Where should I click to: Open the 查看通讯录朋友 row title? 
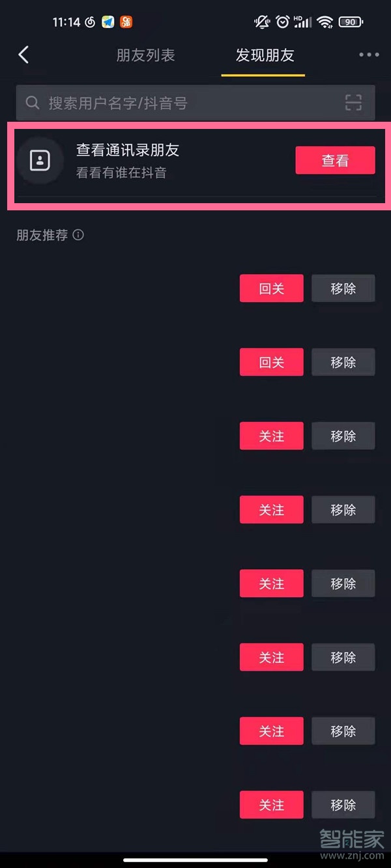(x=128, y=150)
